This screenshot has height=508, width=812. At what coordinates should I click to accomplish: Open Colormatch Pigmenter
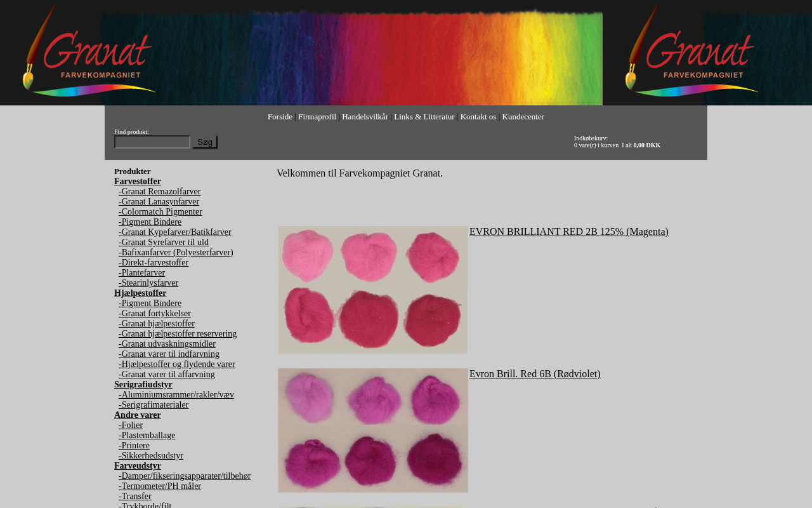coord(160,212)
